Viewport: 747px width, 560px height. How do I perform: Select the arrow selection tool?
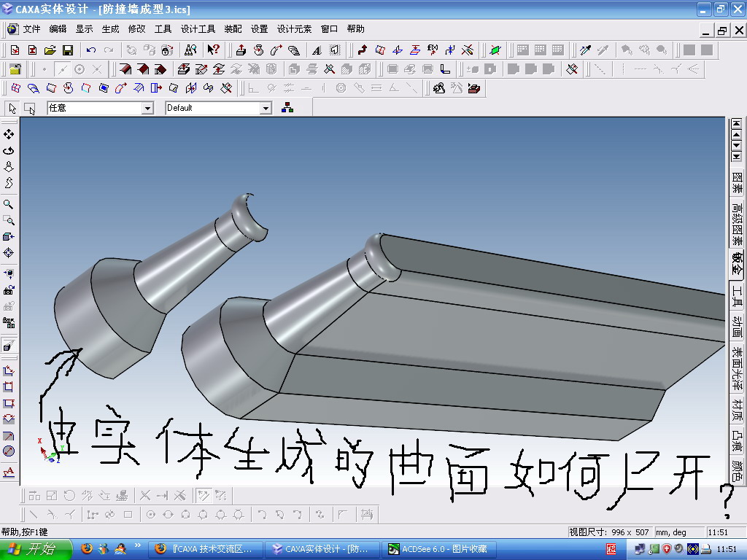coord(12,108)
